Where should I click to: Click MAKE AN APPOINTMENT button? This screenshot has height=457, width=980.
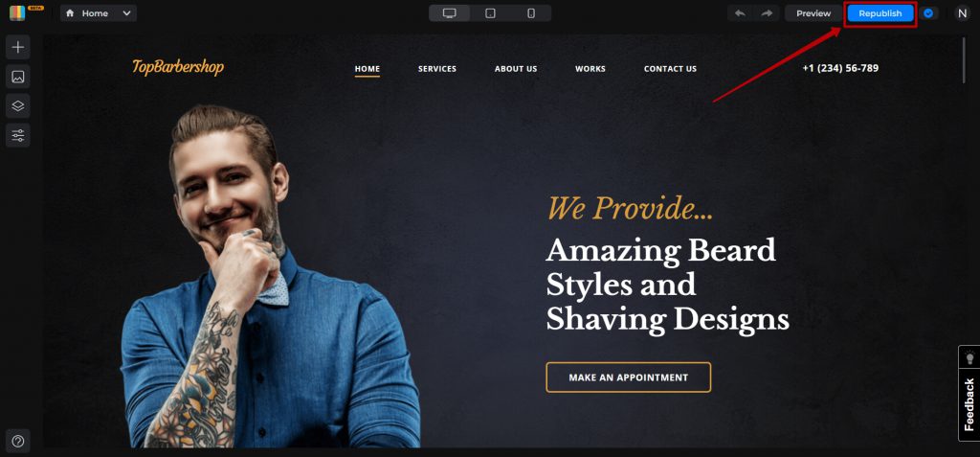pyautogui.click(x=628, y=377)
